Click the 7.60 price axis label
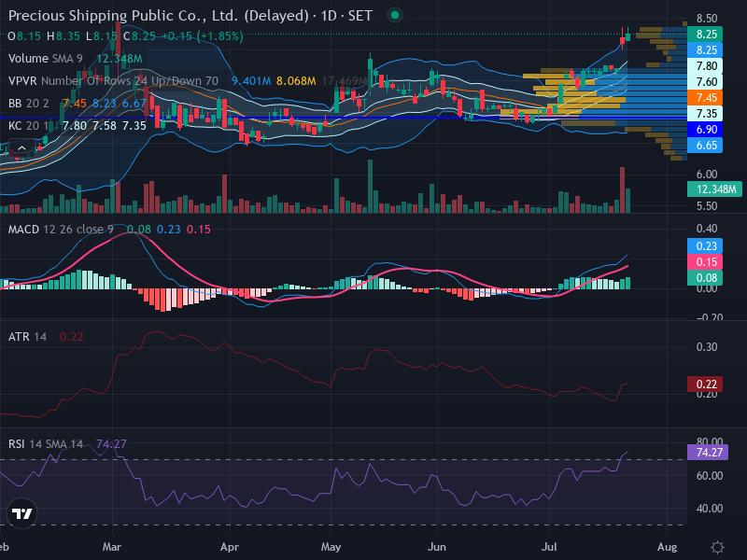Image resolution: width=747 pixels, height=560 pixels. pos(705,82)
